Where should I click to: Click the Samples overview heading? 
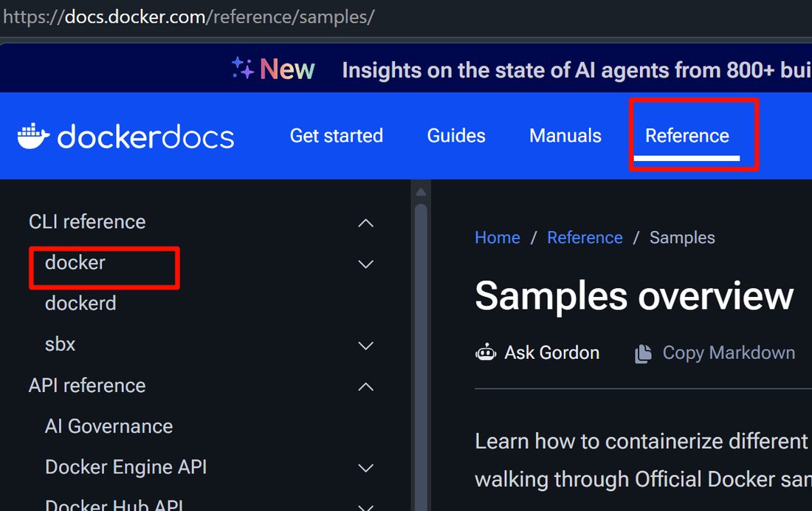[x=634, y=296]
